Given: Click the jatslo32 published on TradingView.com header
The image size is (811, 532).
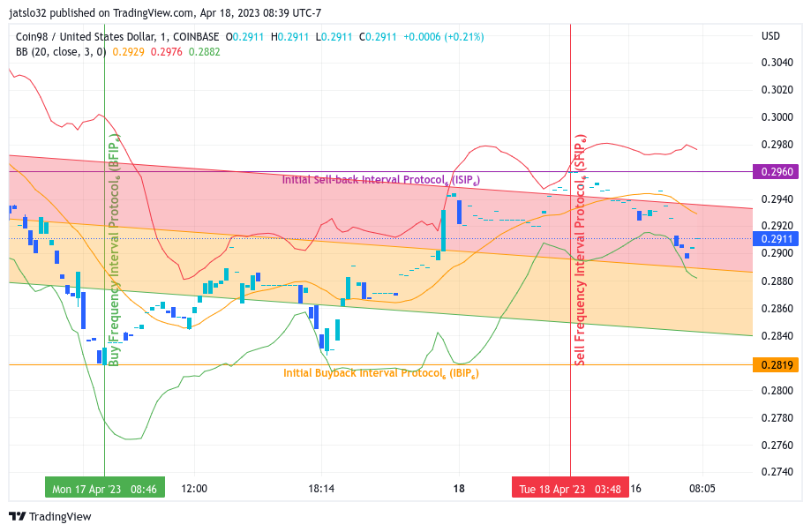Looking at the screenshot, I should 166,13.
